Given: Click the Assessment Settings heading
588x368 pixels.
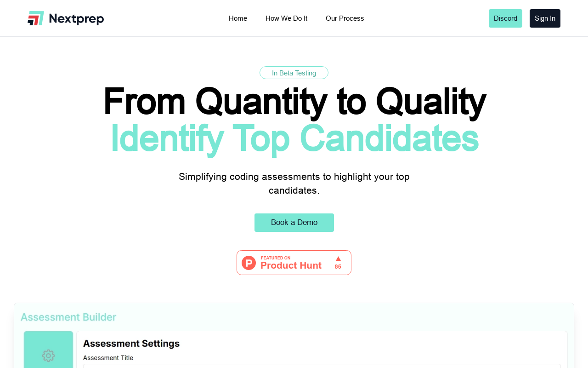Looking at the screenshot, I should [x=131, y=344].
